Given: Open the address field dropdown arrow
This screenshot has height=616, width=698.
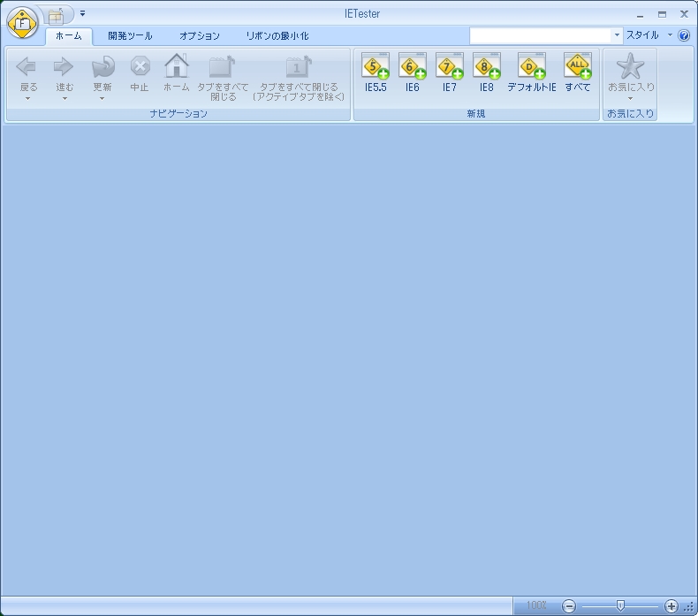Looking at the screenshot, I should pos(617,34).
